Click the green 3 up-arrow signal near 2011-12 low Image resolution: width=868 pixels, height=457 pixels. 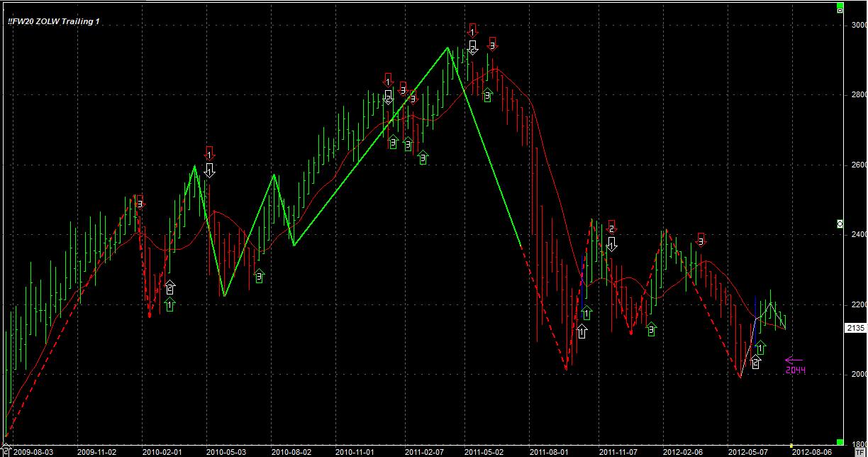651,329
